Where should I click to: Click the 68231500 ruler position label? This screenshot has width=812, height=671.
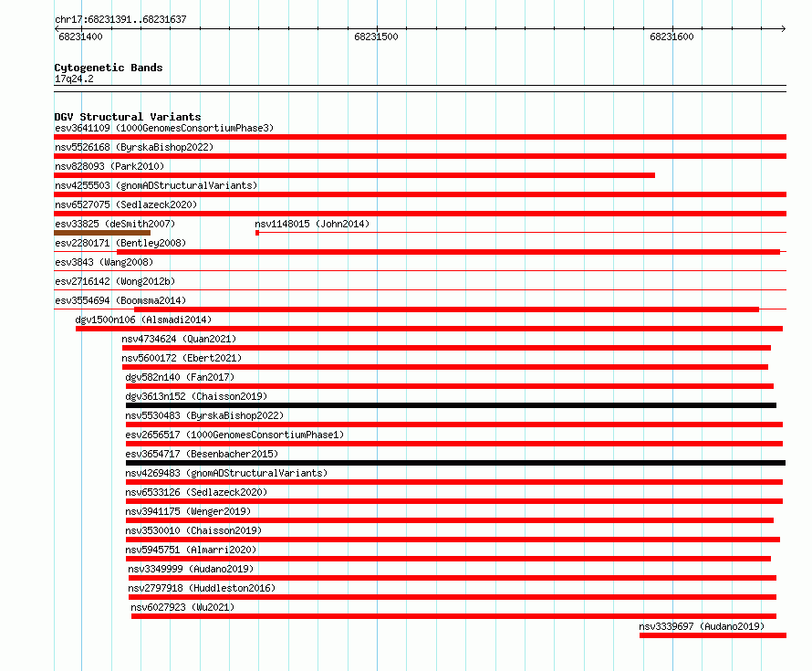point(376,37)
